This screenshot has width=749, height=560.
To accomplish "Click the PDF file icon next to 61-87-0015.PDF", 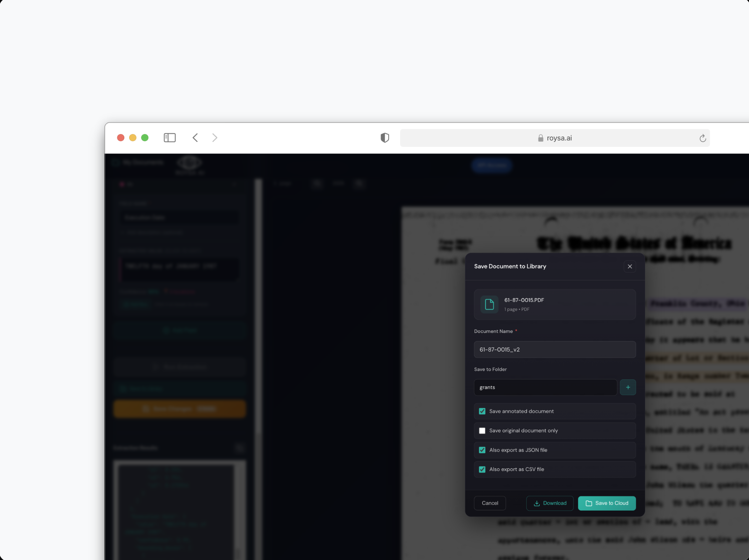I will (x=489, y=305).
